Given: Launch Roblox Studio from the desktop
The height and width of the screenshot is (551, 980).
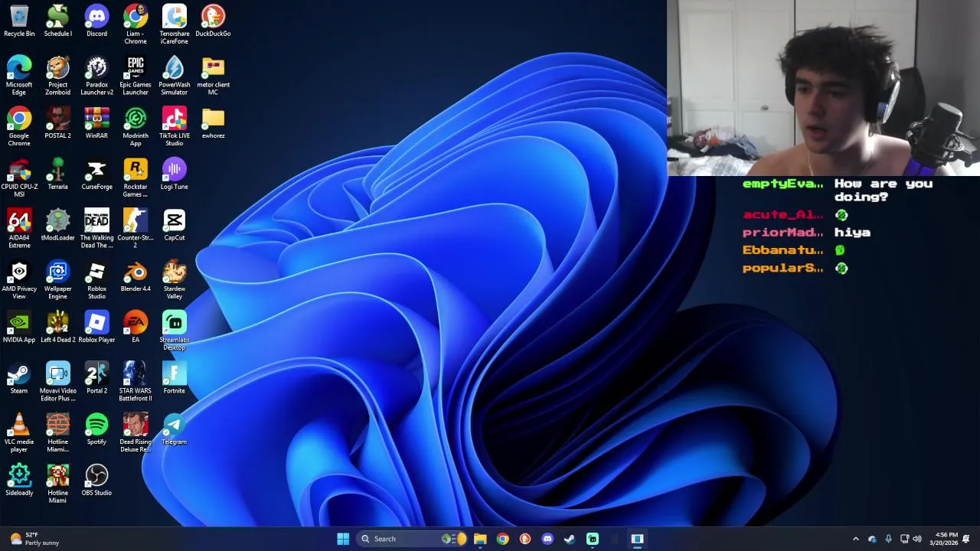Looking at the screenshot, I should 96,280.
